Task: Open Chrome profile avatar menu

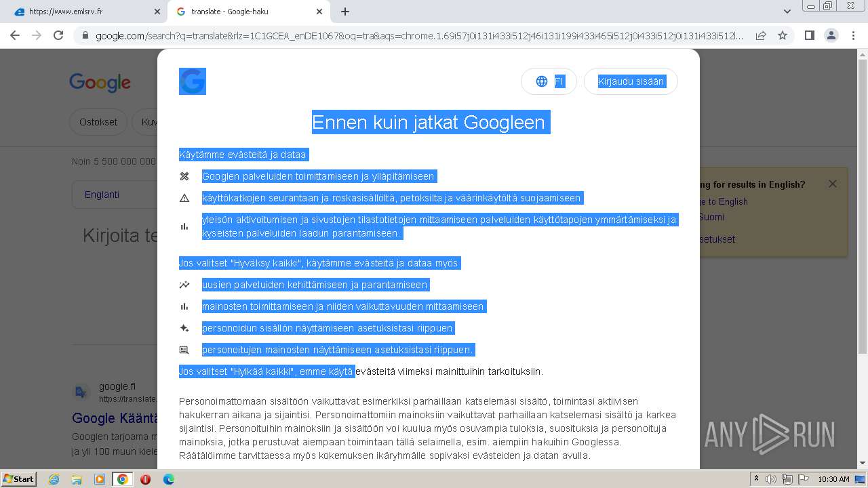Action: coord(831,35)
